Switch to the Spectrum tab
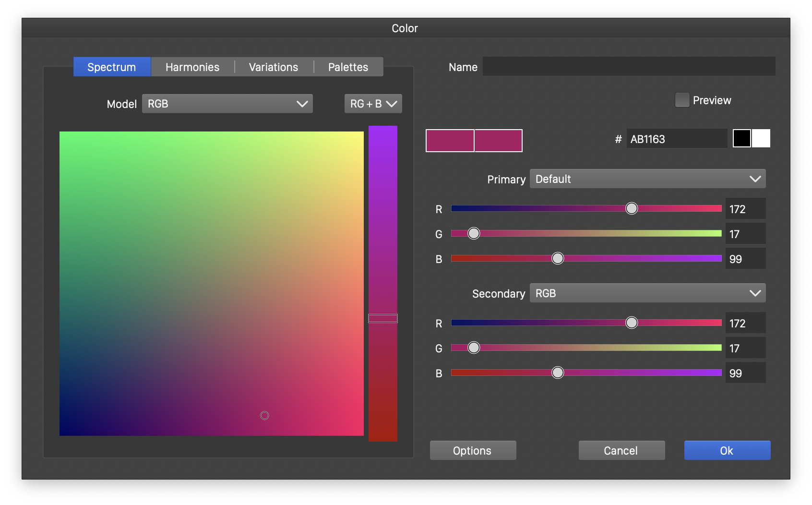The width and height of the screenshot is (812, 505). (x=112, y=67)
